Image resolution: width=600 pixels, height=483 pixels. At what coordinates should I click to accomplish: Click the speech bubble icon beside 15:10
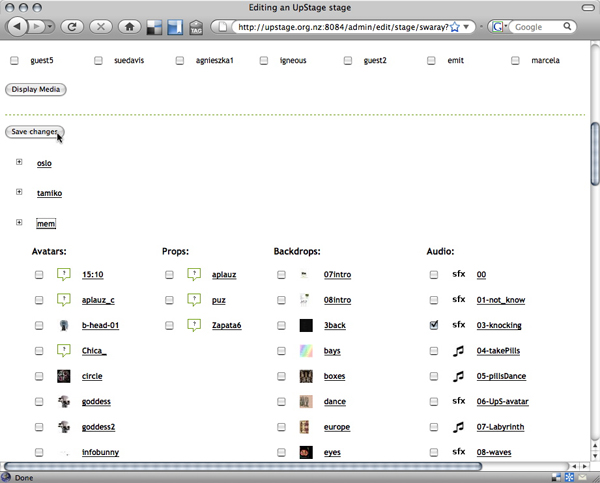click(x=64, y=274)
